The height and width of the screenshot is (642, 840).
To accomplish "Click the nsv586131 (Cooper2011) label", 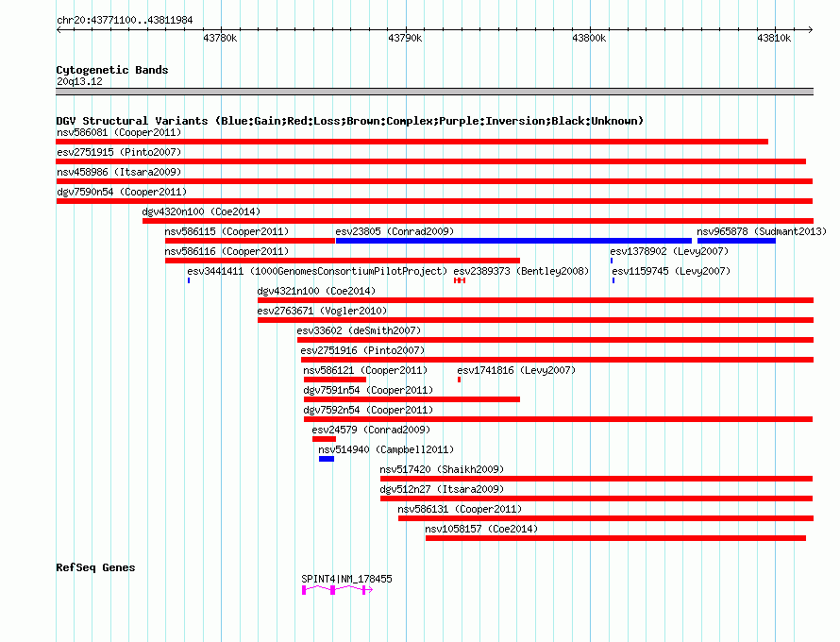I will coord(460,509).
